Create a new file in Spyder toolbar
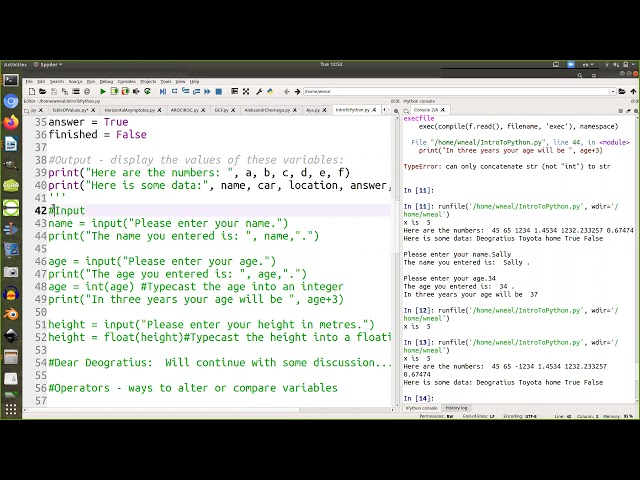640x480 pixels. coord(32,91)
